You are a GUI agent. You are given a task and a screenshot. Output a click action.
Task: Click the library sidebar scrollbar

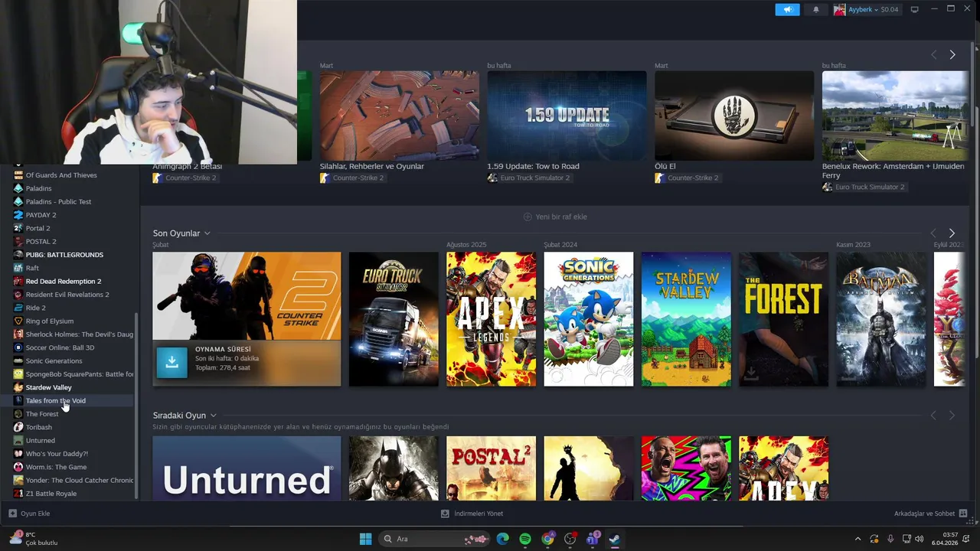tap(136, 406)
